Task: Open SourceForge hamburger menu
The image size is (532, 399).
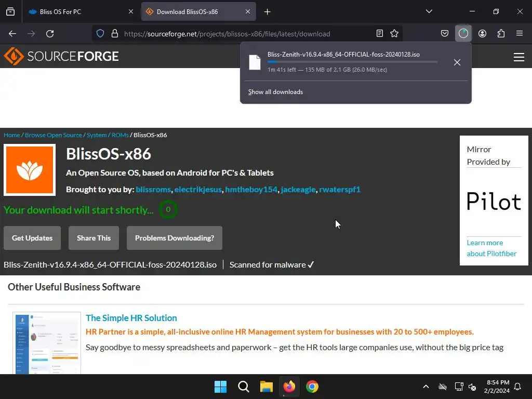Action: [519, 57]
